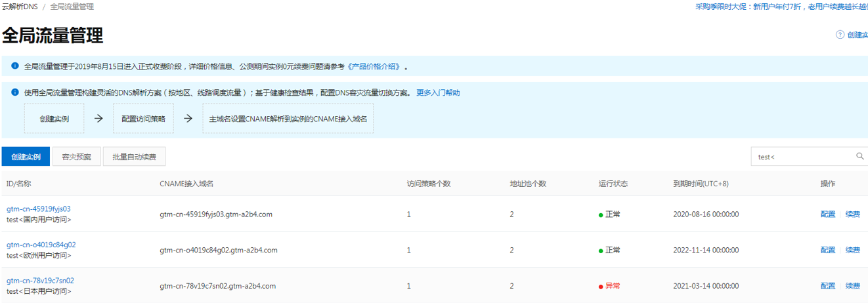868x303 pixels.
Task: Click expiry date 2022-11-14 00:00:00
Action: (706, 250)
